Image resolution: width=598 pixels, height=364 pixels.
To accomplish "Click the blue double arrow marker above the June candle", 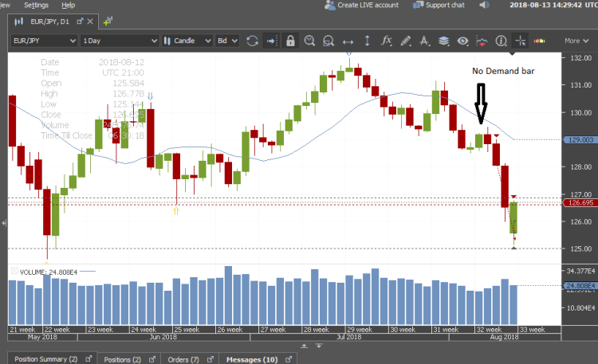I will coord(150,96).
